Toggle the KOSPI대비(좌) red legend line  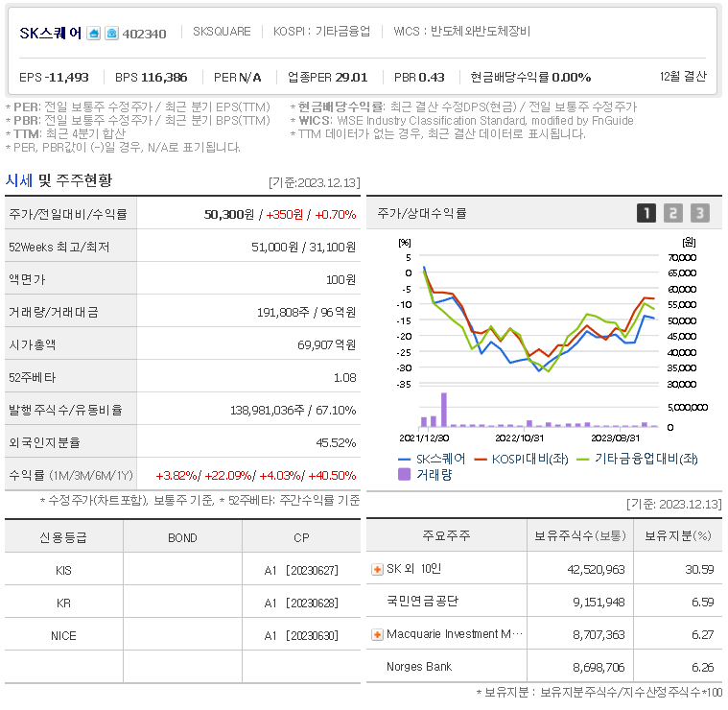[x=522, y=459]
